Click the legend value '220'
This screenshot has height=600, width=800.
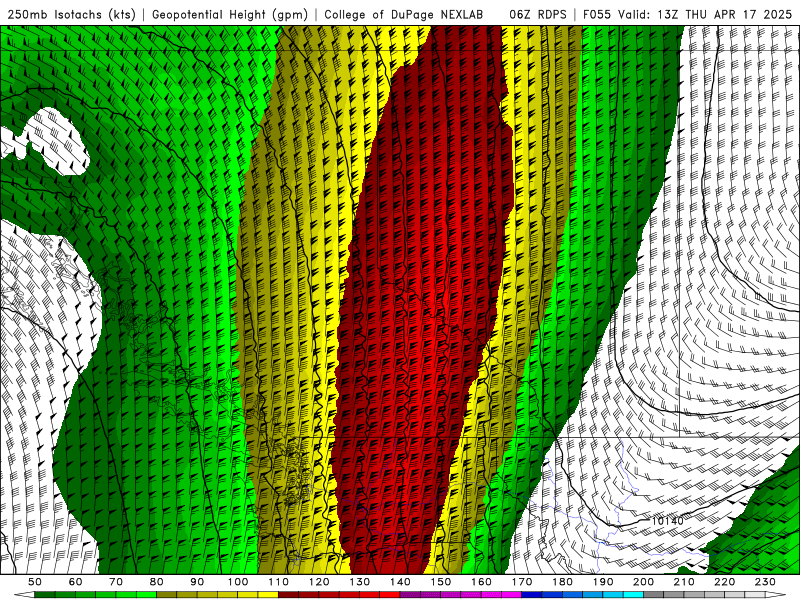tap(725, 582)
